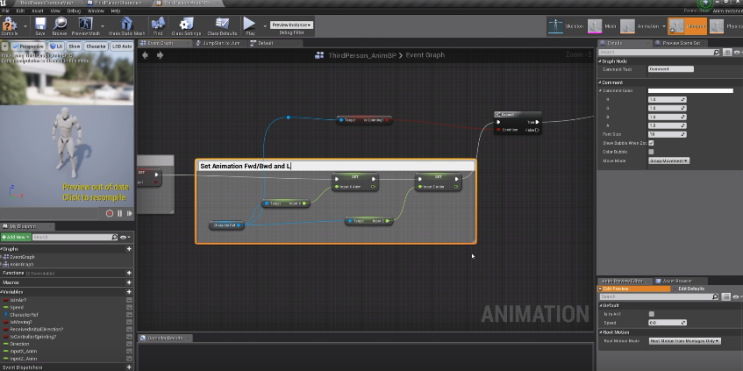The height and width of the screenshot is (371, 743).
Task: Click the Details panel property matrix grid icon
Action: click(727, 52)
